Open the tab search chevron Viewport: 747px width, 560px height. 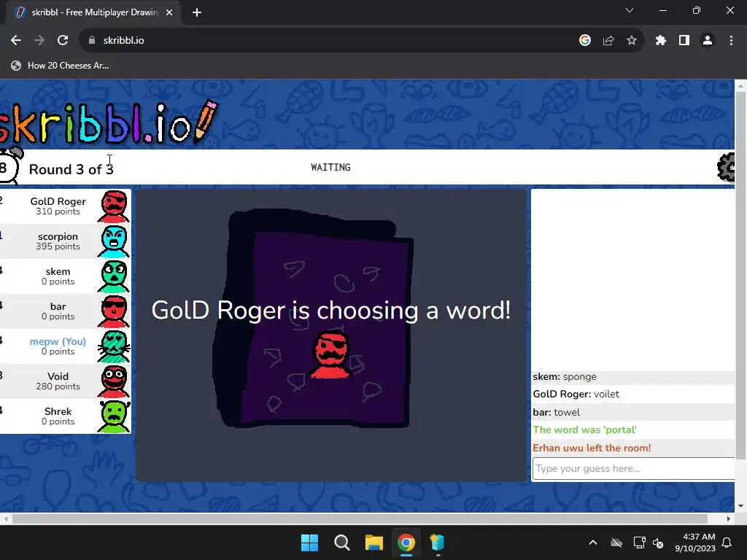coord(630,10)
